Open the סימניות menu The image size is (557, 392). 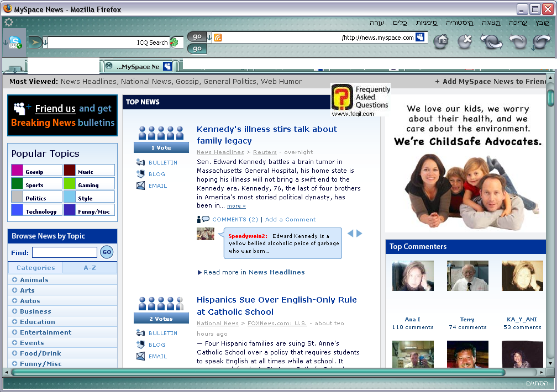(x=427, y=23)
